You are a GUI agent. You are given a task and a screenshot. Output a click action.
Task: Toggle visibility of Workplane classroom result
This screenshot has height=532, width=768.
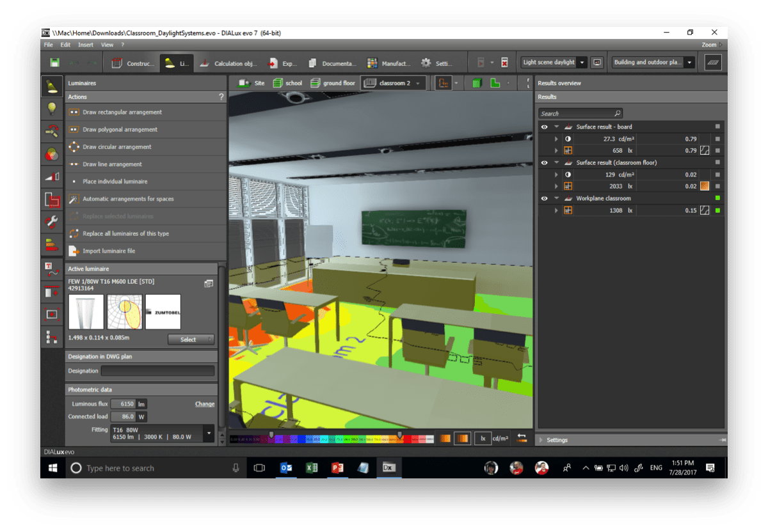(x=544, y=199)
